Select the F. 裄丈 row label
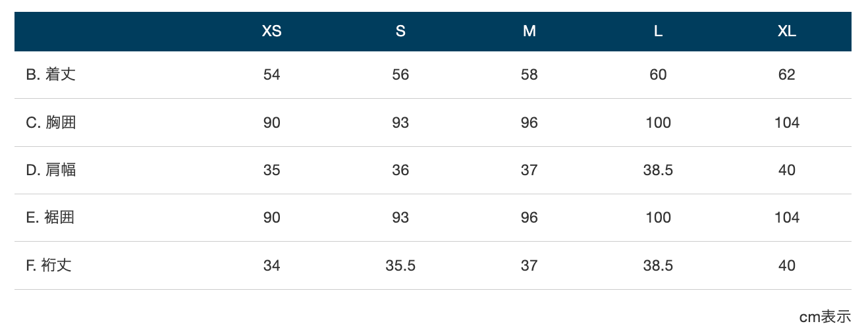The image size is (868, 328). (49, 265)
